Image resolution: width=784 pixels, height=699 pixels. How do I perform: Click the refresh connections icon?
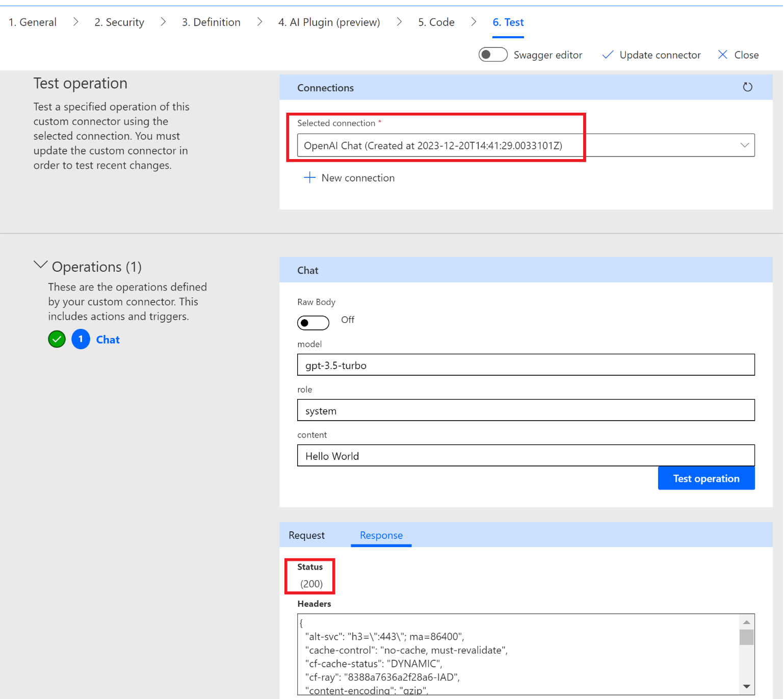click(x=747, y=87)
